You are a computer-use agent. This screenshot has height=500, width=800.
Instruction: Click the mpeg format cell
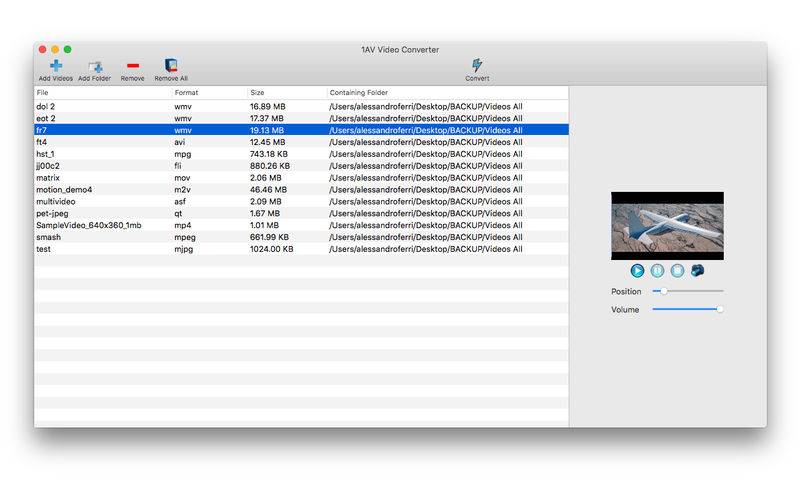point(185,238)
